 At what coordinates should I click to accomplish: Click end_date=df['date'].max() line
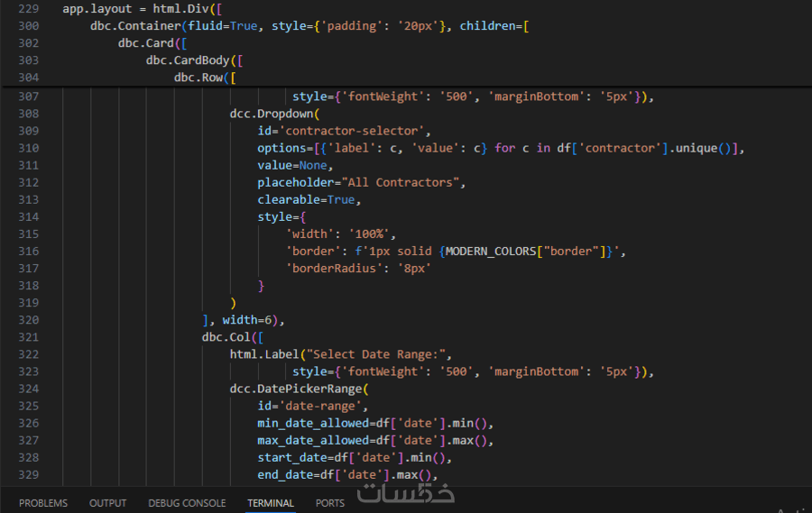click(347, 475)
